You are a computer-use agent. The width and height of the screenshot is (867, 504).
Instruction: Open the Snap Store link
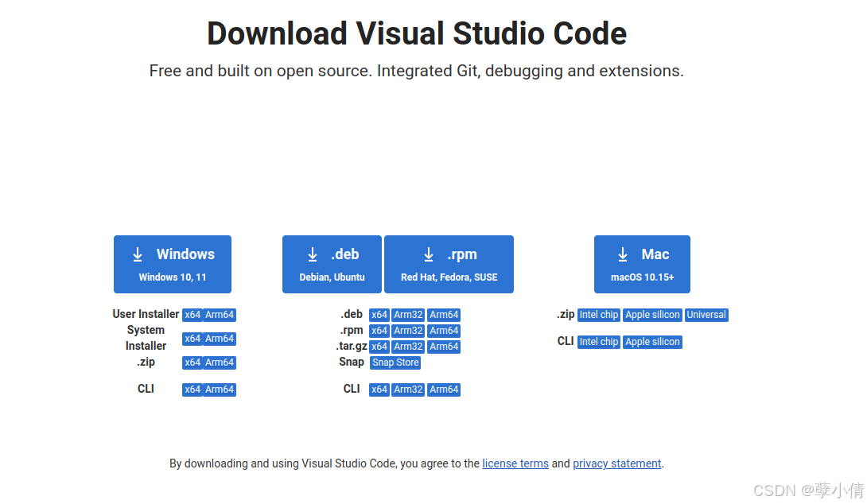point(395,362)
